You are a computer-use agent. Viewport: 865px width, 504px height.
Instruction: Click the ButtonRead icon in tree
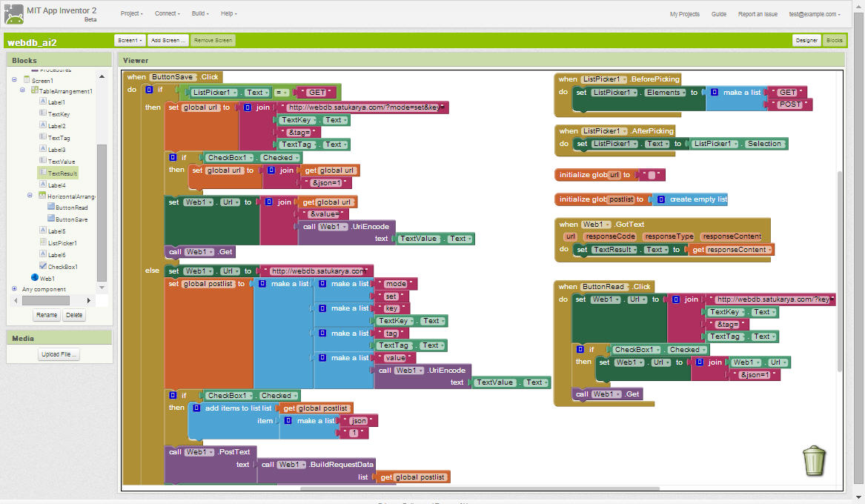pyautogui.click(x=50, y=207)
